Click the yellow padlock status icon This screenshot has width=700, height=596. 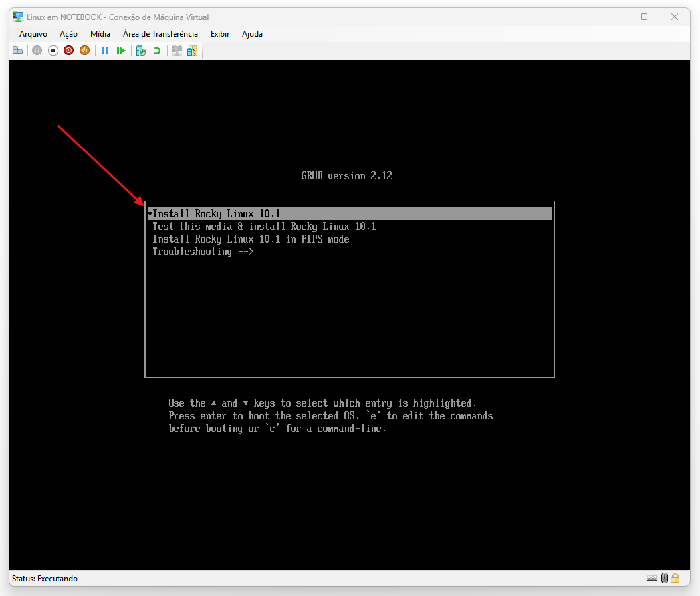(675, 578)
